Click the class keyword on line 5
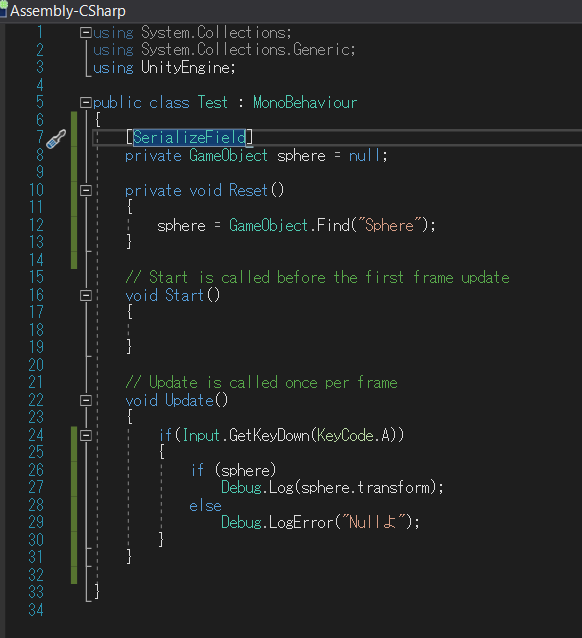The image size is (582, 638). pyautogui.click(x=169, y=102)
